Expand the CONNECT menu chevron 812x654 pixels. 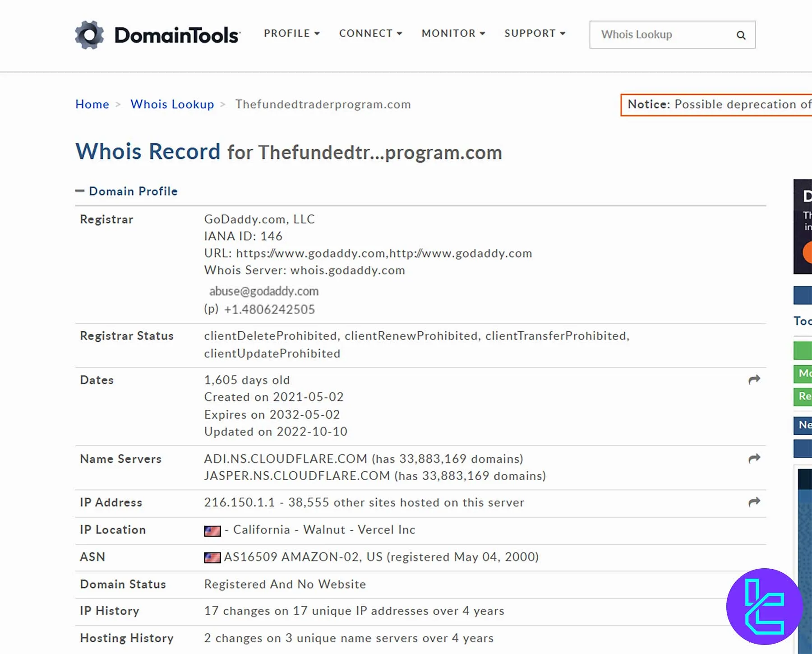point(400,33)
